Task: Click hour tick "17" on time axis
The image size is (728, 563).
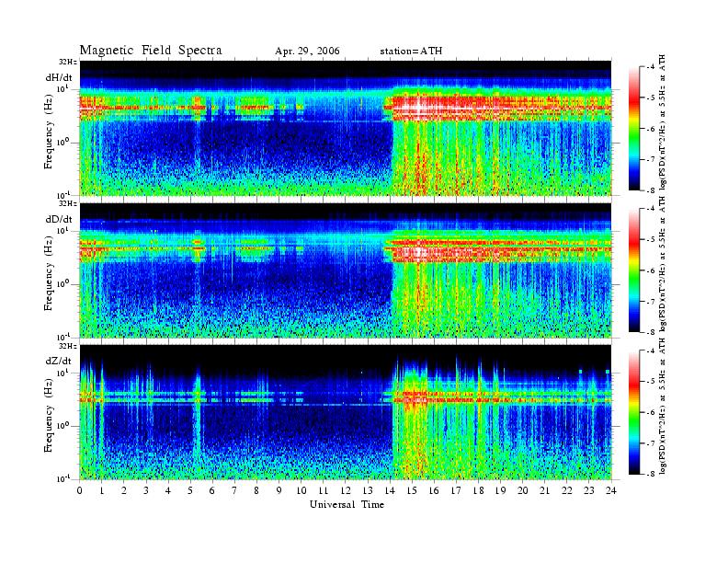Action: coord(457,490)
